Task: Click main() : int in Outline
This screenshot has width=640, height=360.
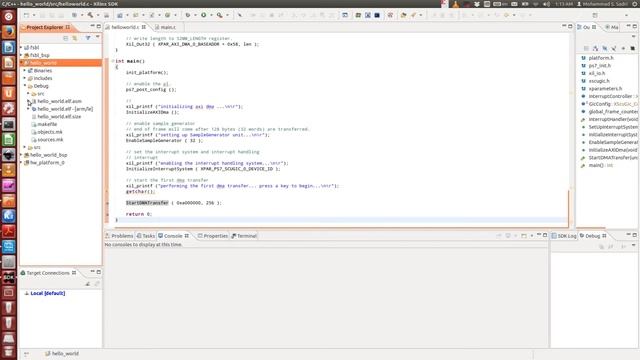Action: point(600,165)
